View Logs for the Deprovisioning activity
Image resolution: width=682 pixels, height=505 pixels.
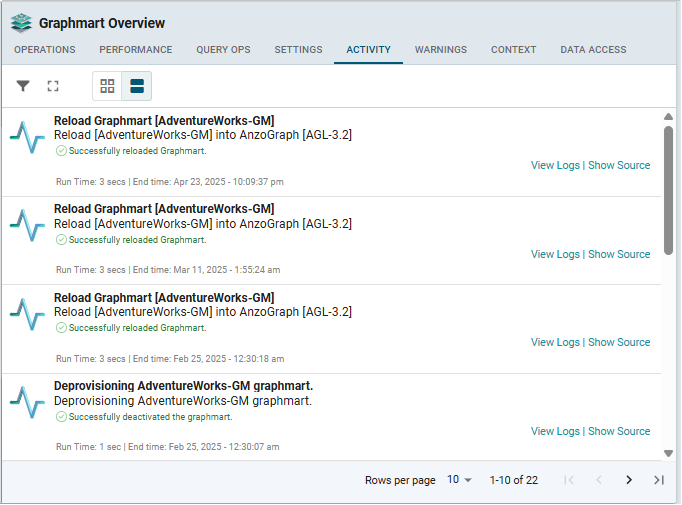[555, 432]
